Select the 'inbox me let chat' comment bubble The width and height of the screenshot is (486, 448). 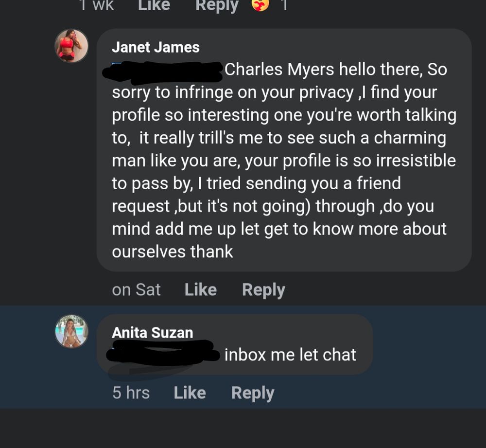[235, 344]
